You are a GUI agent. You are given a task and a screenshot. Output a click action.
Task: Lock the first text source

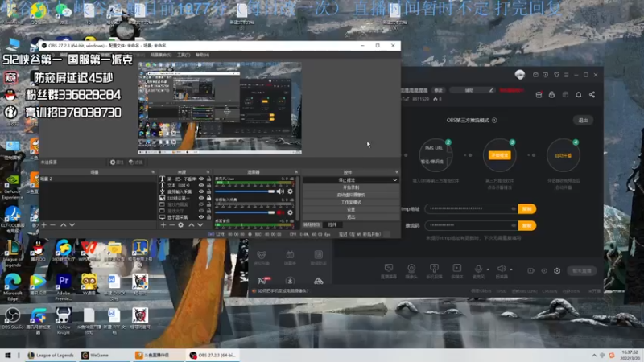pos(209,179)
